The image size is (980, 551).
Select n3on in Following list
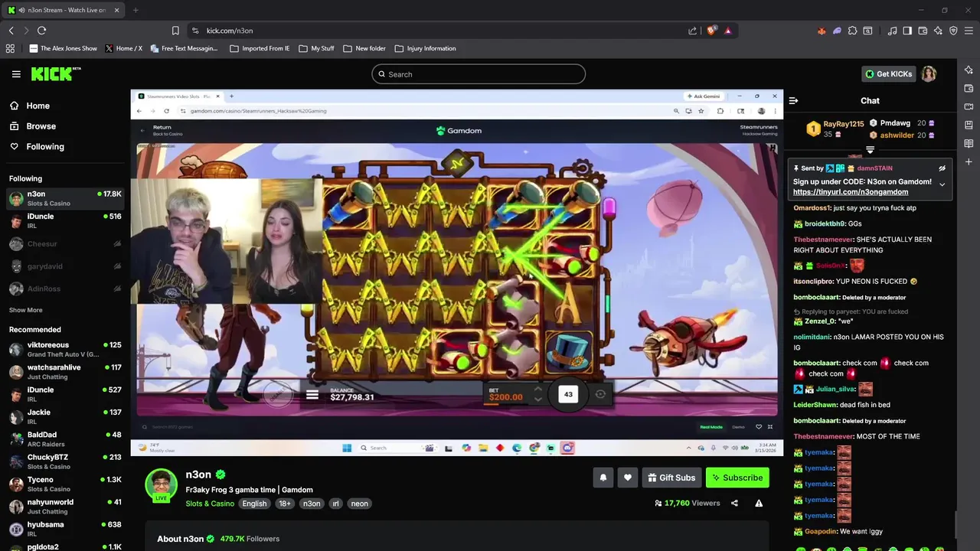click(65, 199)
